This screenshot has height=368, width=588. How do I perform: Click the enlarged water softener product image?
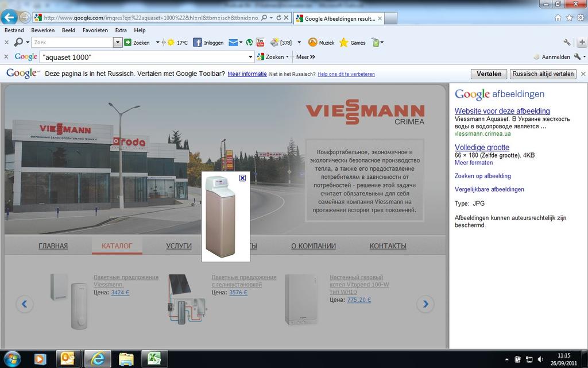click(x=220, y=217)
